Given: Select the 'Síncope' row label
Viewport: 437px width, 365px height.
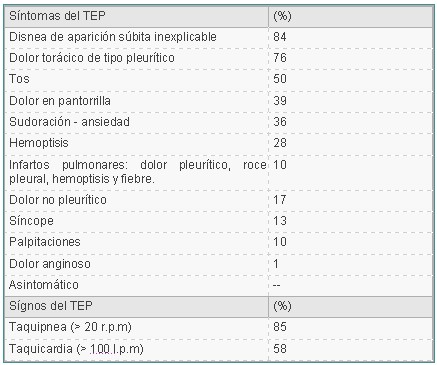Looking at the screenshot, I should coord(31,221).
